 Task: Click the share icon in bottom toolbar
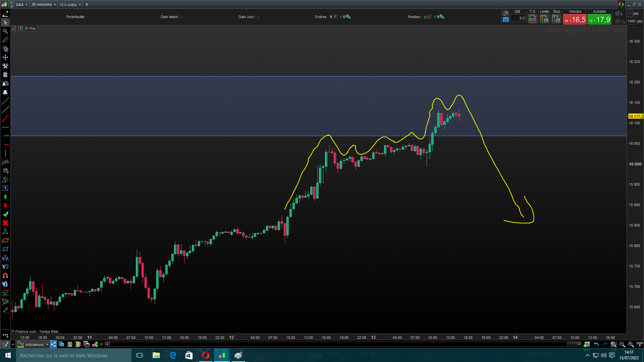(53, 344)
